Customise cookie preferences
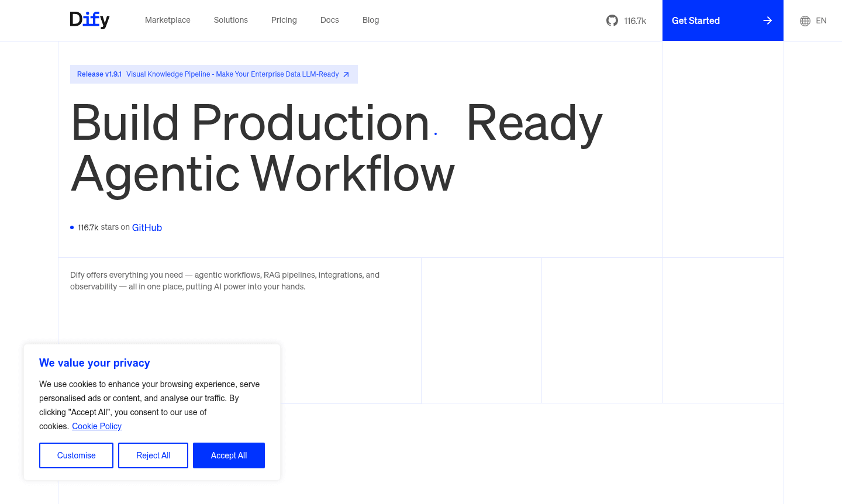This screenshot has width=842, height=504. 76,455
